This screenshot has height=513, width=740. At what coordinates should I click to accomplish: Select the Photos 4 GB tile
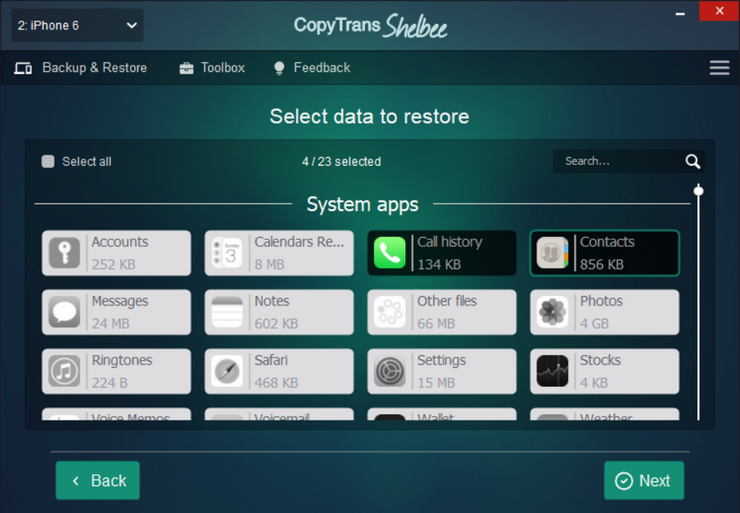pyautogui.click(x=605, y=312)
